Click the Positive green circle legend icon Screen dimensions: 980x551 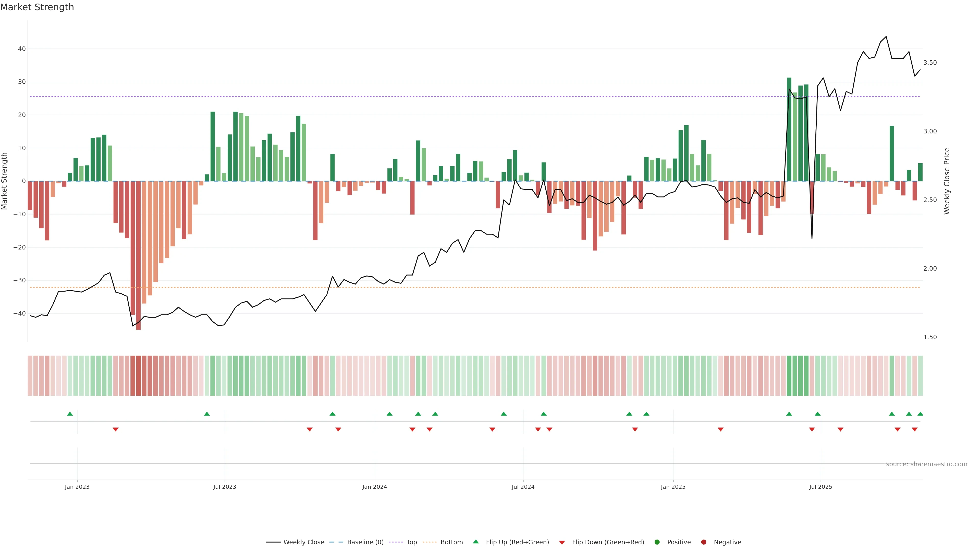point(657,542)
